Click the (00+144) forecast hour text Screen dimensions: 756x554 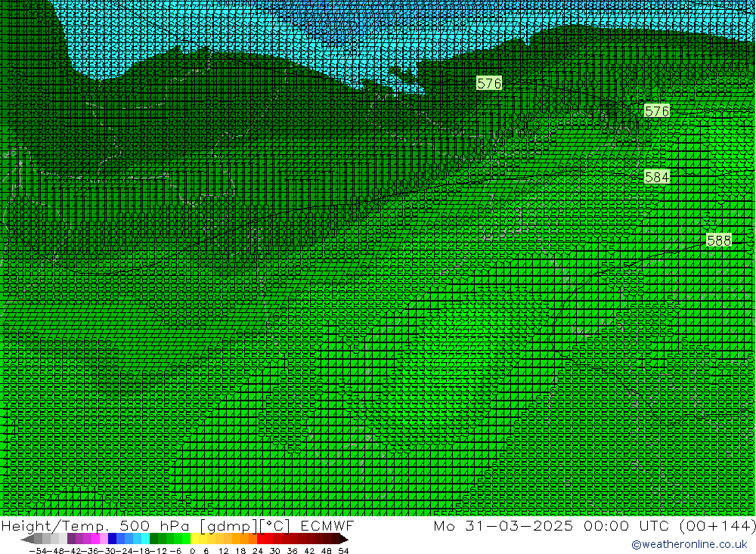[x=717, y=525]
